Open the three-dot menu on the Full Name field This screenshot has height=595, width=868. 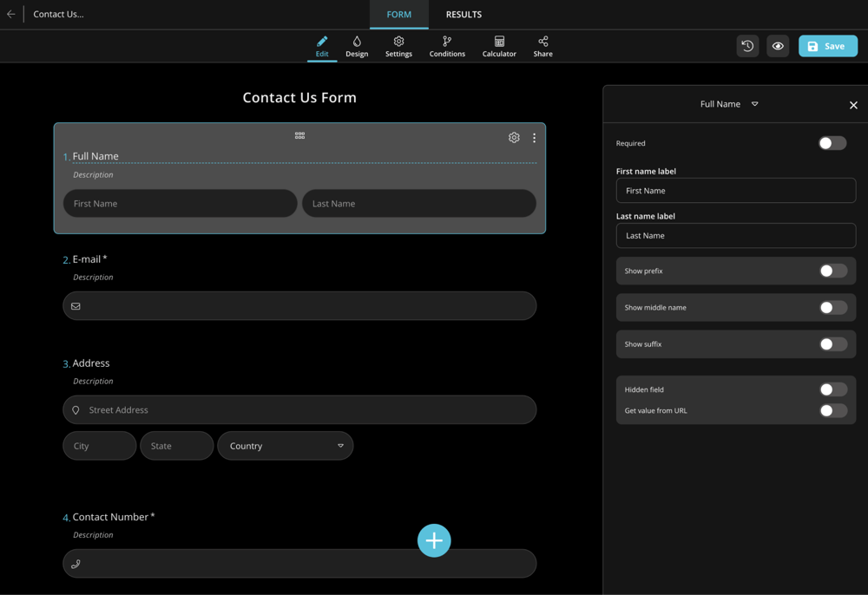point(534,137)
